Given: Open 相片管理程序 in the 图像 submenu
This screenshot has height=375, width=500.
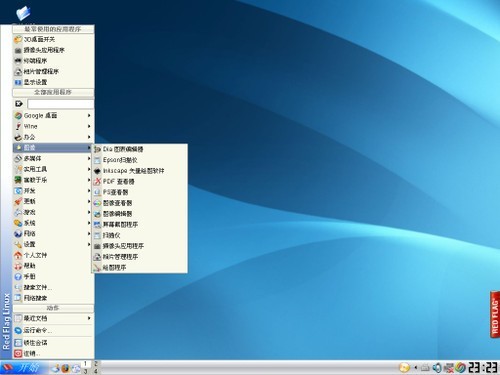Looking at the screenshot, I should (140, 257).
